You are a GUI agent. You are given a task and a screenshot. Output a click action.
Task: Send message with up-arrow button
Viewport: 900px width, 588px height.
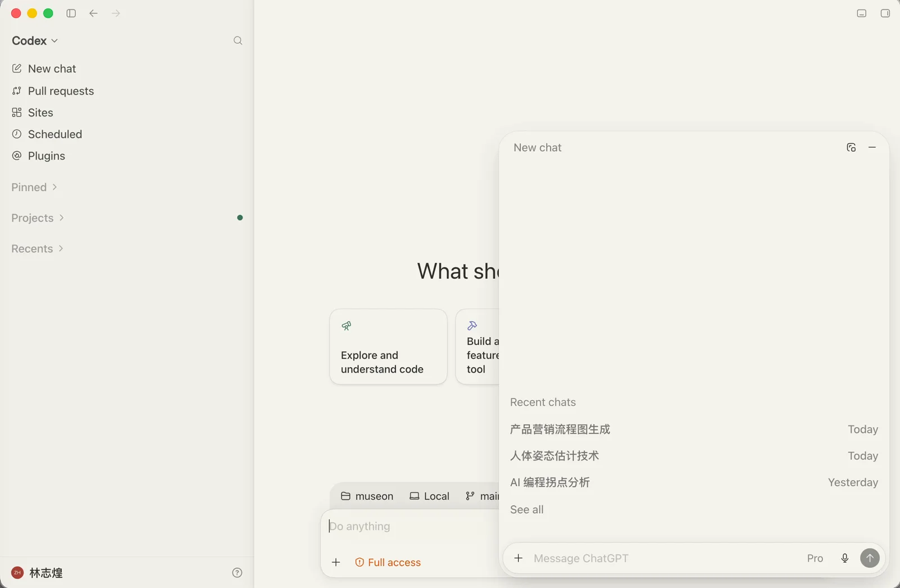click(x=870, y=558)
